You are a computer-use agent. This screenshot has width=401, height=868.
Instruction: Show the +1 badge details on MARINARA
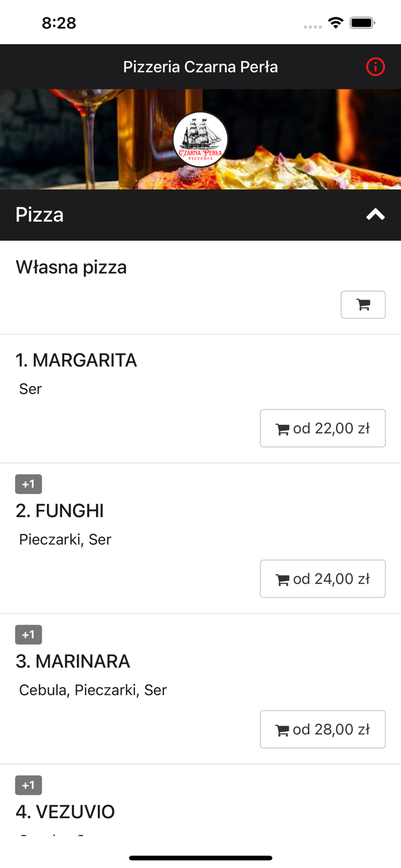(28, 634)
